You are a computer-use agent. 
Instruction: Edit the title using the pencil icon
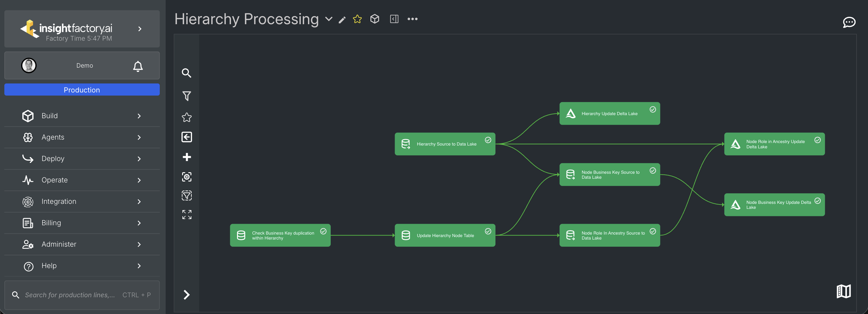tap(342, 19)
